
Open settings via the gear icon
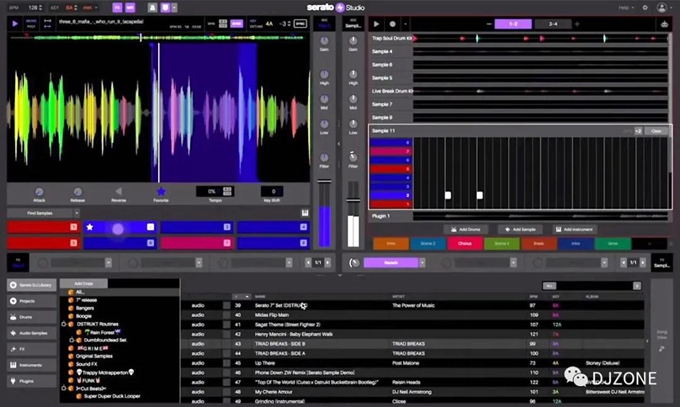645,7
